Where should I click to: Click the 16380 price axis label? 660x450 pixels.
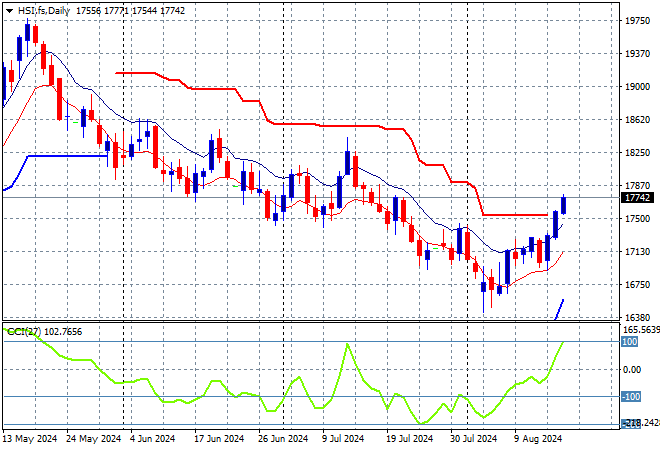[637, 317]
